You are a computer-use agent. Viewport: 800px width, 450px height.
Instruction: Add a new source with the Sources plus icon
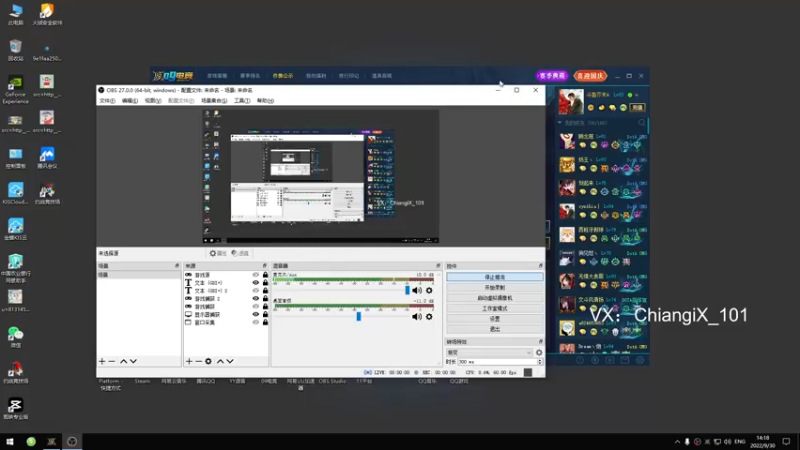[189, 361]
